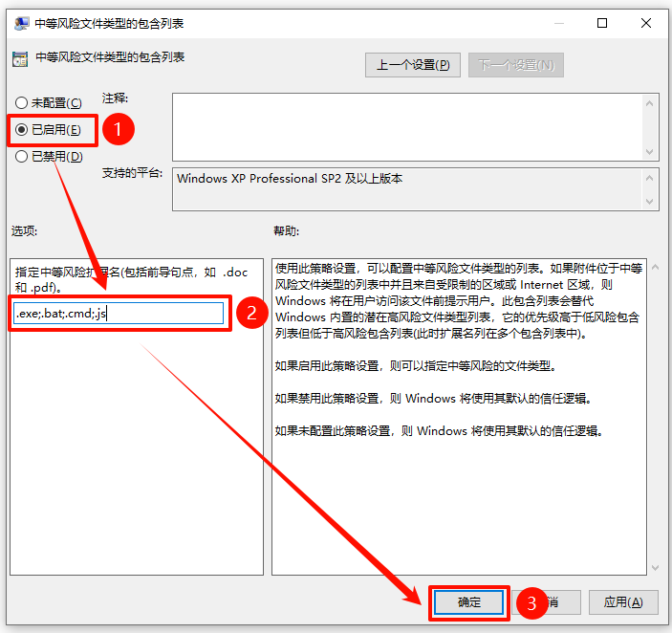Close the 中等风险文件类型的包含列表 dialog
The height and width of the screenshot is (633, 672).
point(646,23)
